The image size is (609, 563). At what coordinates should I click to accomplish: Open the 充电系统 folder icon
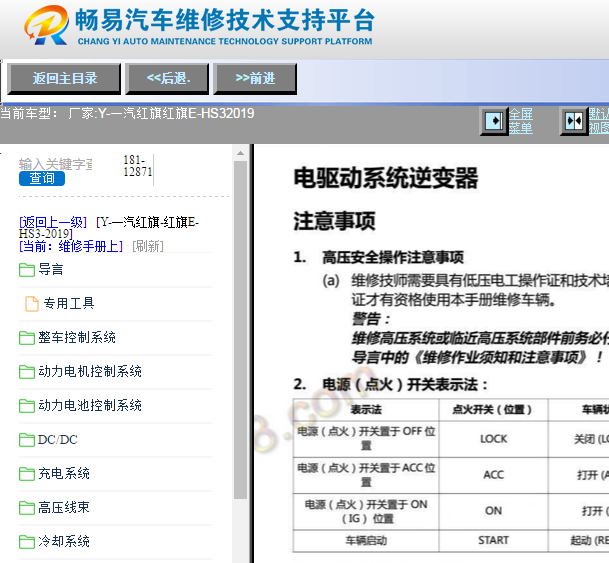coord(27,474)
